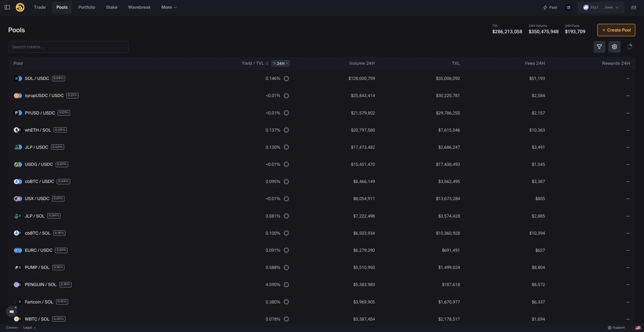Toggle the yield circle for PENGUIN / SOL

286,285
